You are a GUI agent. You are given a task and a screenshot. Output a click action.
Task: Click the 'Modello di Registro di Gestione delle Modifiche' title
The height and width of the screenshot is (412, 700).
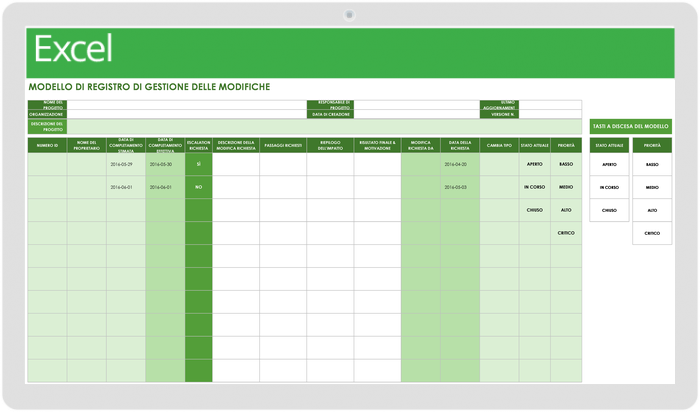click(x=150, y=87)
